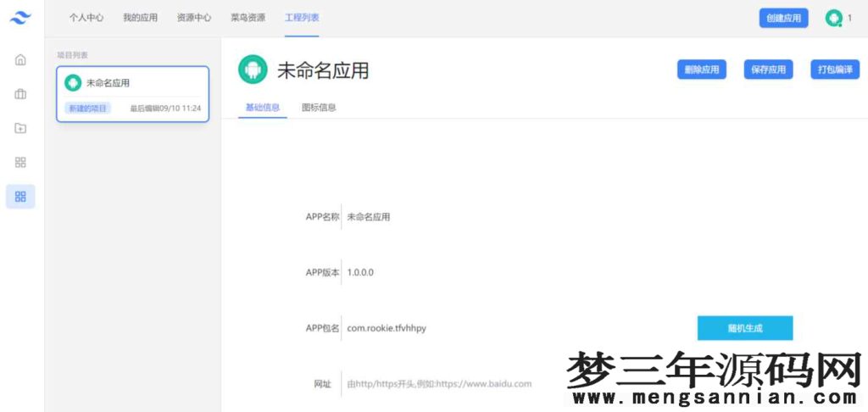Select the highlighted grid icon in sidebar
This screenshot has height=412, width=868.
pyautogui.click(x=20, y=197)
